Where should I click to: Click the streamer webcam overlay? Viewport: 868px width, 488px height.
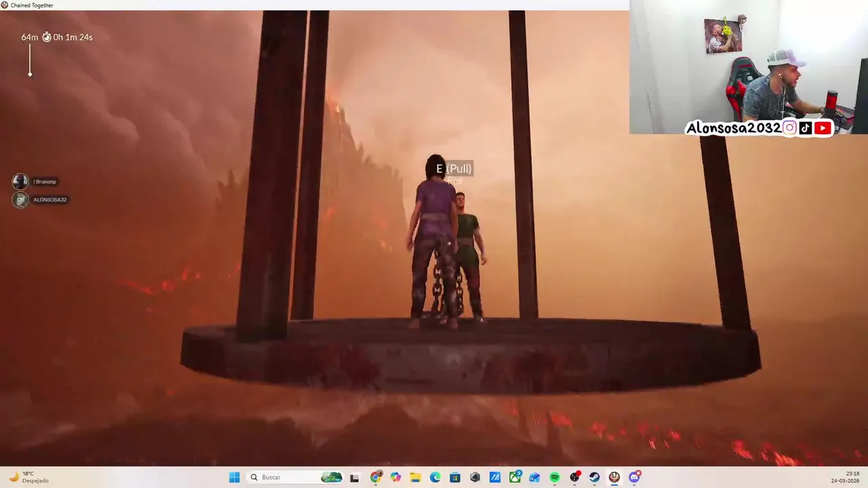coord(749,67)
